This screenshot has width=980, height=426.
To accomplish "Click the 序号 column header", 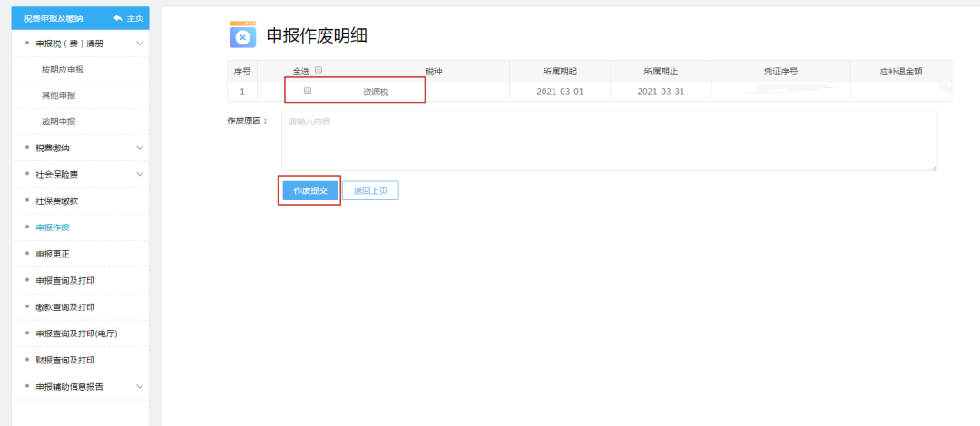I will [x=242, y=72].
